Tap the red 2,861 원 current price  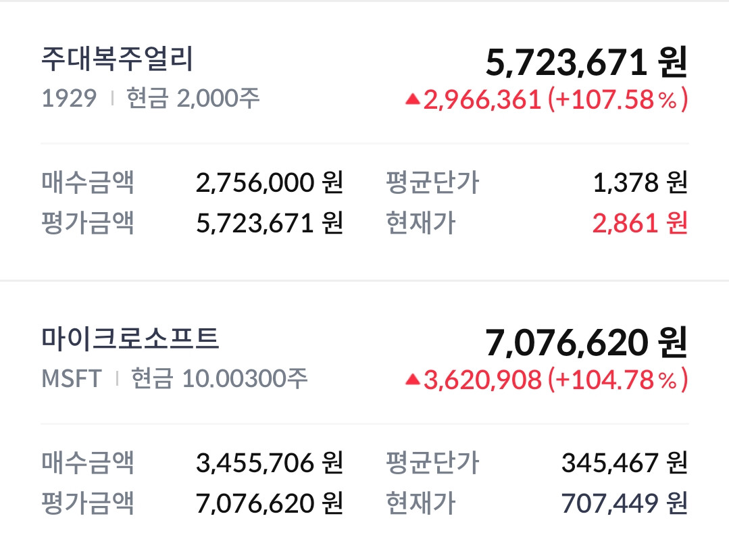point(640,222)
